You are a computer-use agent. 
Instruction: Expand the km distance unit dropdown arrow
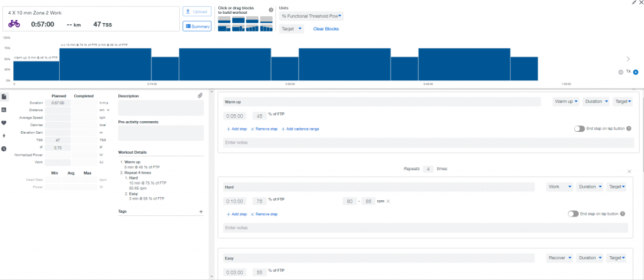coord(108,110)
